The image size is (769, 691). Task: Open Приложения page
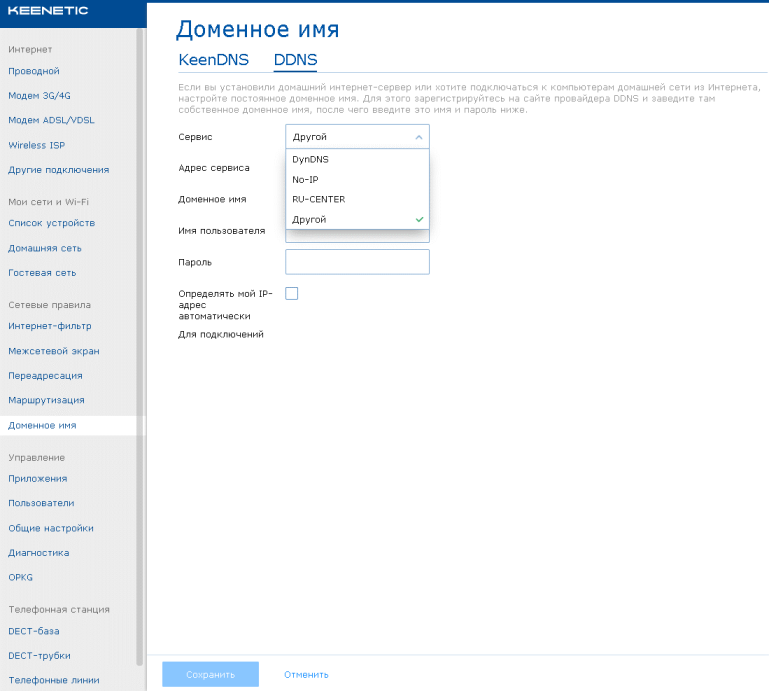pos(38,479)
